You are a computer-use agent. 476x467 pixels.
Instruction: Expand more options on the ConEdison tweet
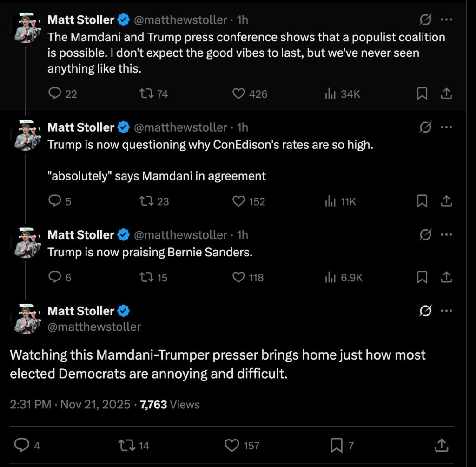pyautogui.click(x=446, y=127)
